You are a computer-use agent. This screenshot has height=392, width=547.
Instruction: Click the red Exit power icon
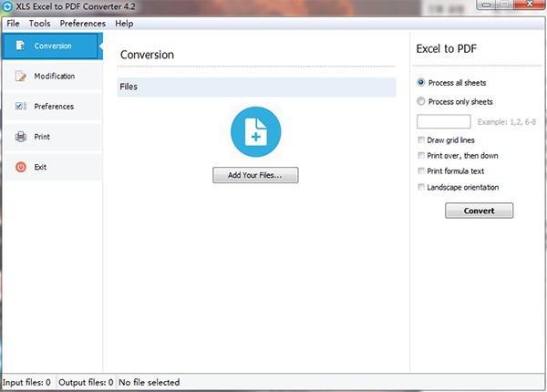point(21,167)
